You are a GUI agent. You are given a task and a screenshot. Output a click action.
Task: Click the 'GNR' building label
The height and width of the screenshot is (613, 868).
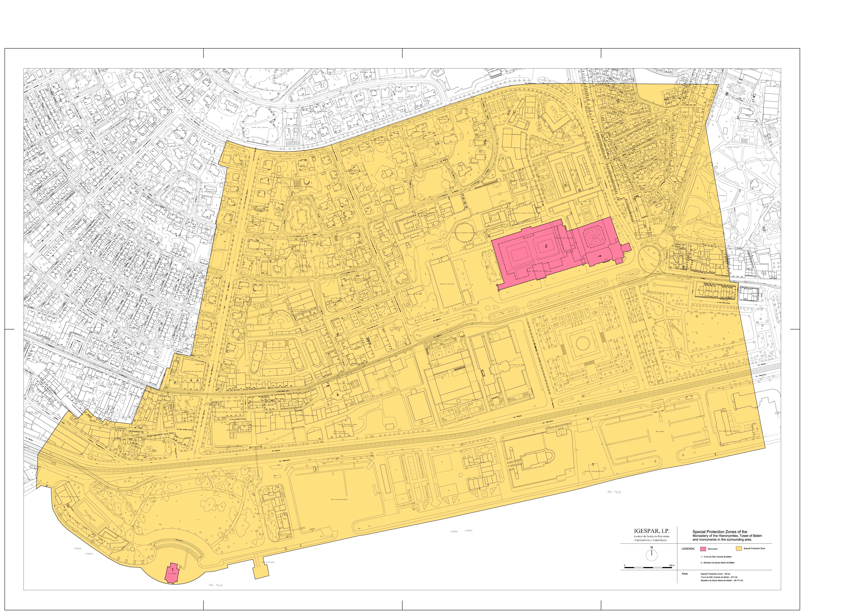click(285, 519)
